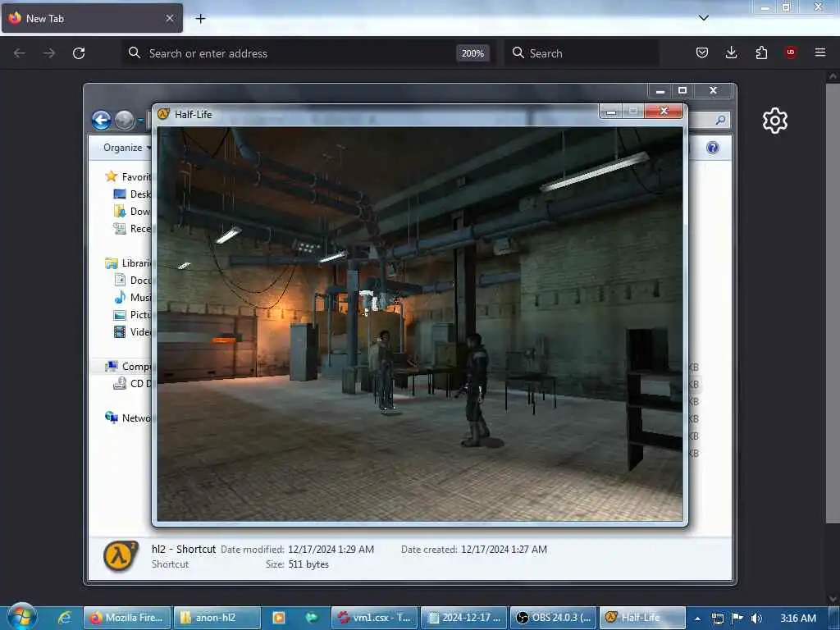The width and height of the screenshot is (840, 630).
Task: Select CD Drive in navigation pane
Action: pos(134,384)
